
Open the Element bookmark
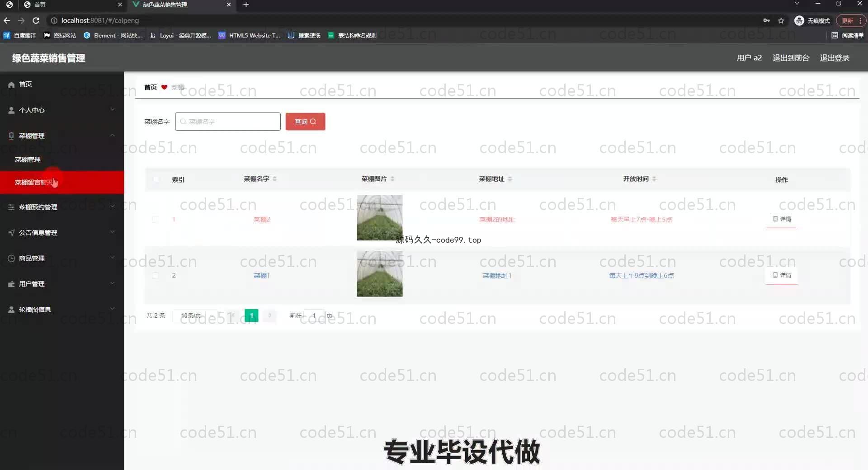pos(113,35)
